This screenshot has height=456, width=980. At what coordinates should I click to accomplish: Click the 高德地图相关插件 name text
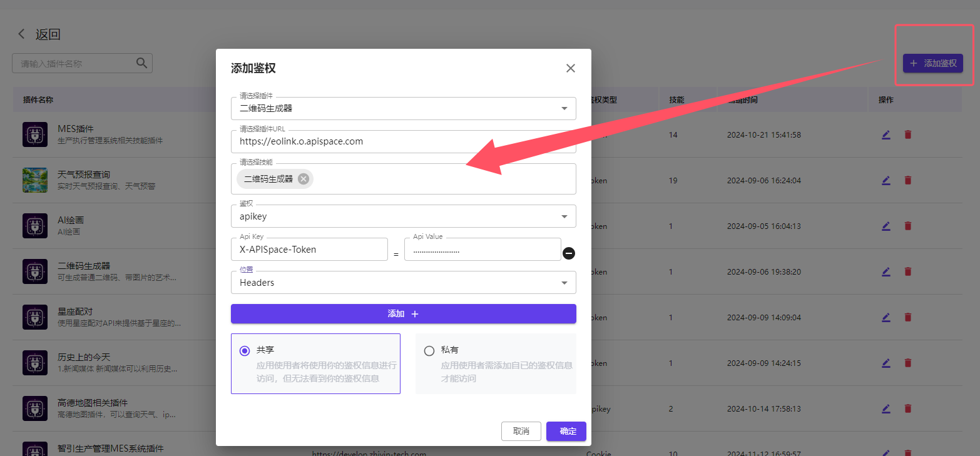(93, 402)
